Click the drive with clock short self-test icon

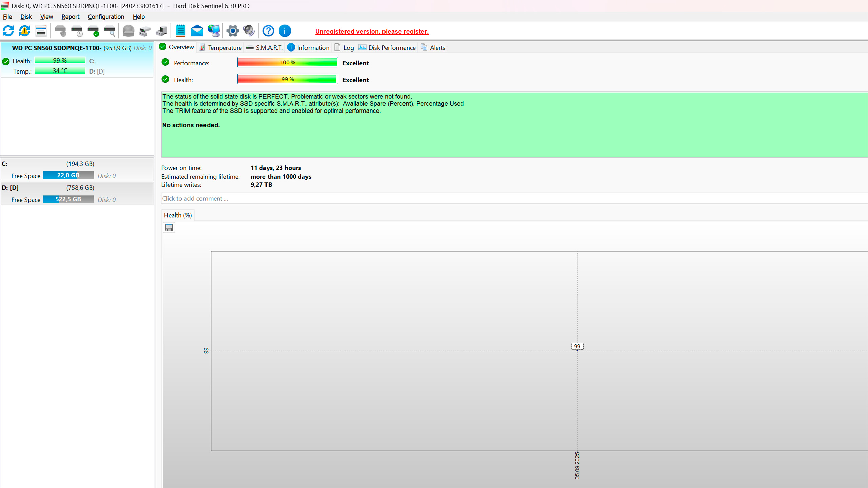(x=77, y=31)
